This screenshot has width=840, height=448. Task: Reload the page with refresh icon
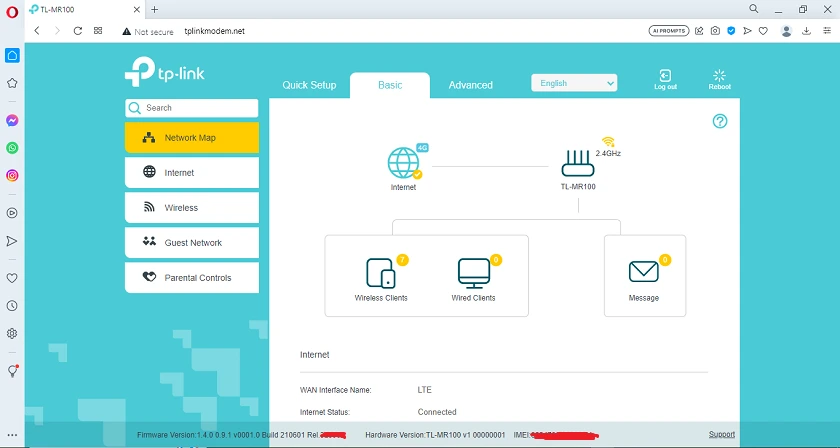78,31
